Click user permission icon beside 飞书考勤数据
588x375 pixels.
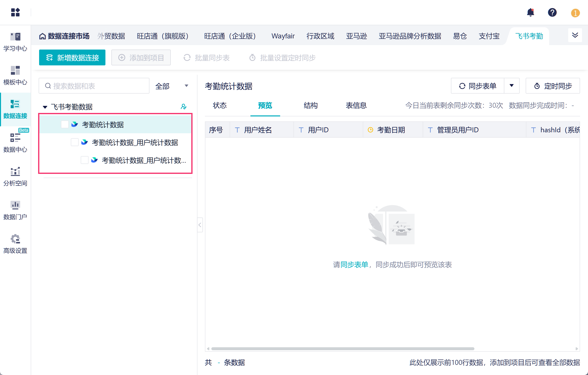coord(183,107)
